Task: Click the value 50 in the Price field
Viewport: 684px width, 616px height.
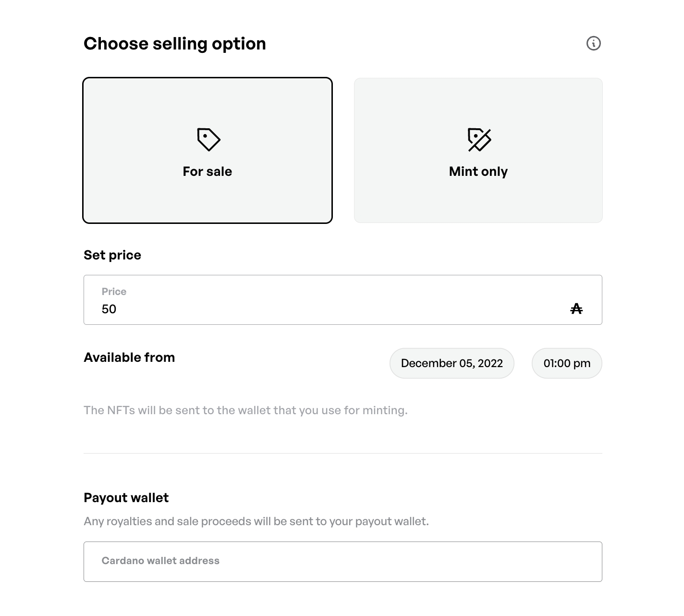Action: pyautogui.click(x=109, y=309)
